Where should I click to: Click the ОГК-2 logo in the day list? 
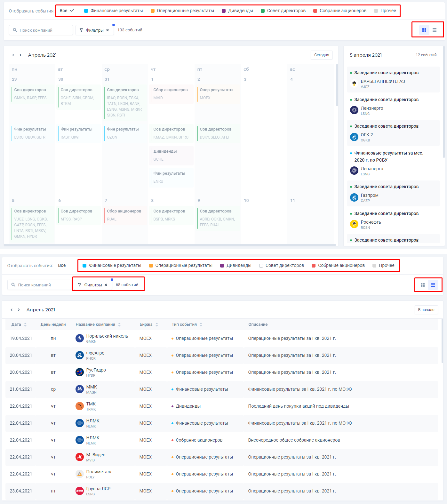354,137
